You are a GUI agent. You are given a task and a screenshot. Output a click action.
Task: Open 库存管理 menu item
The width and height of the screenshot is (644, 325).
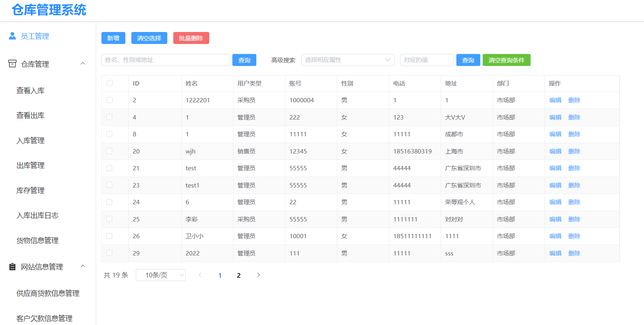[x=30, y=191]
